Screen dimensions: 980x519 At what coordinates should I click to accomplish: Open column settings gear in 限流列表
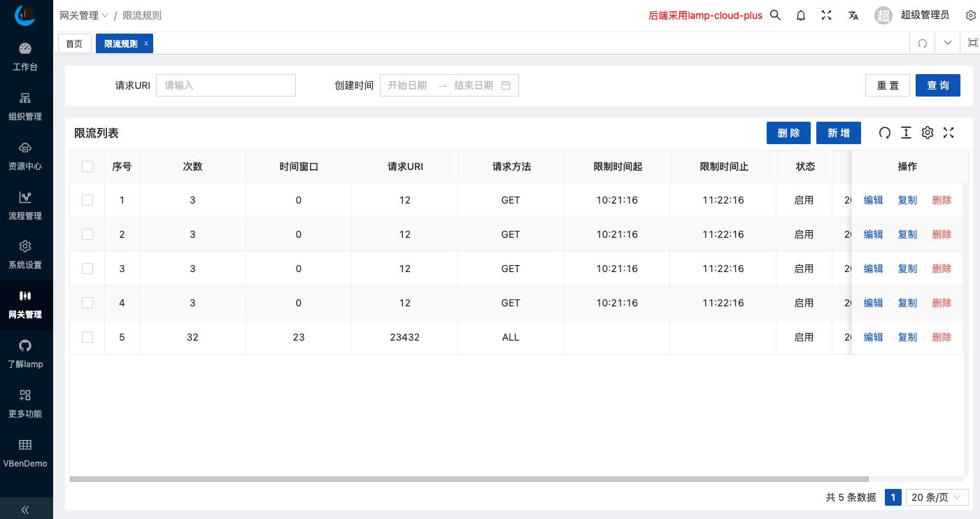pos(927,133)
